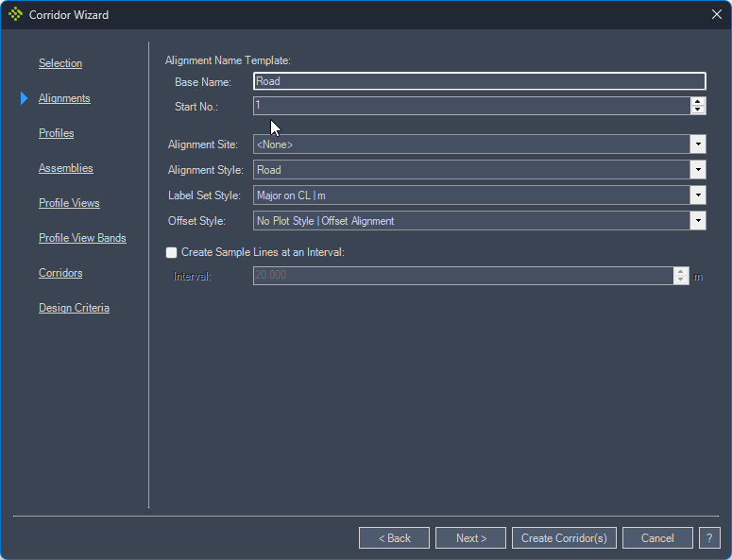Open the Design Criteria step

pos(74,308)
